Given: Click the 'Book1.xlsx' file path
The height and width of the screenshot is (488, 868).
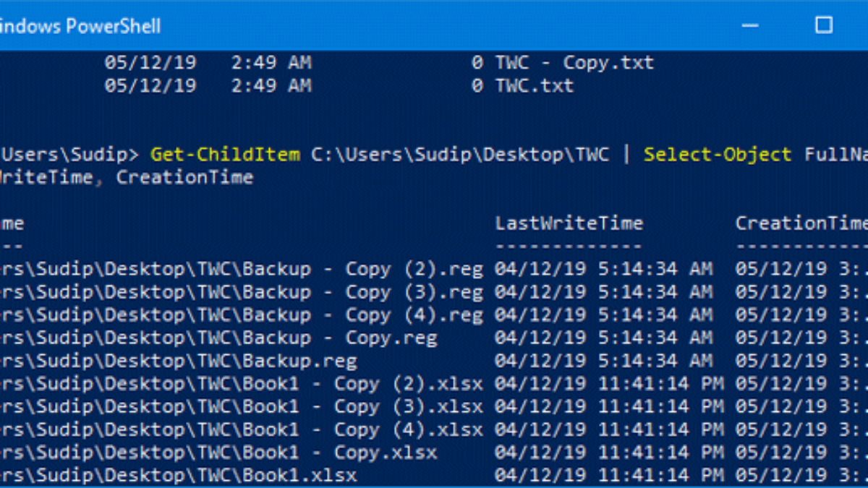Looking at the screenshot, I should pyautogui.click(x=179, y=476).
